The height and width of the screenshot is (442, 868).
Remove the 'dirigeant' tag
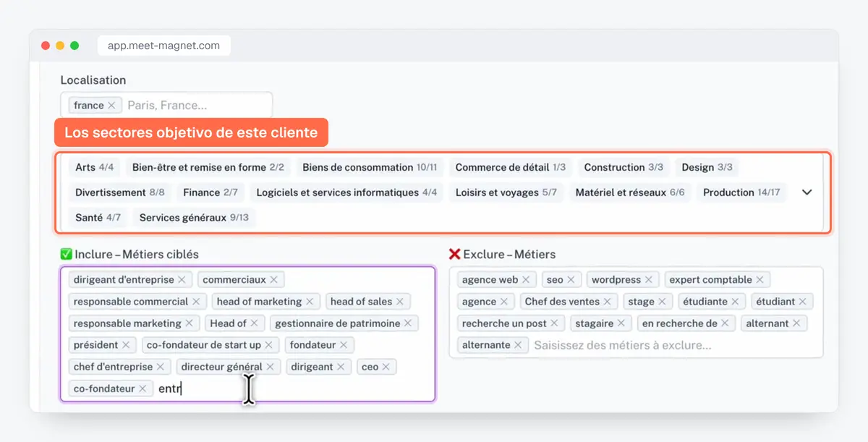(341, 367)
